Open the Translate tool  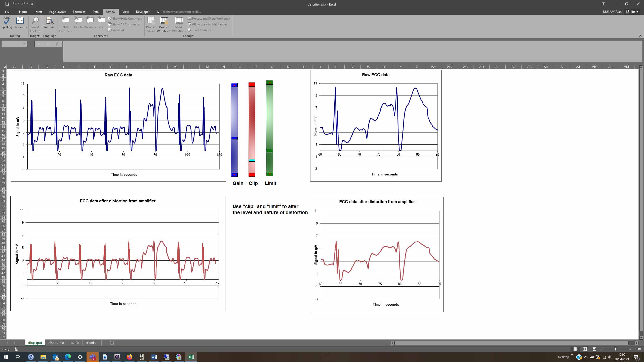[50, 23]
